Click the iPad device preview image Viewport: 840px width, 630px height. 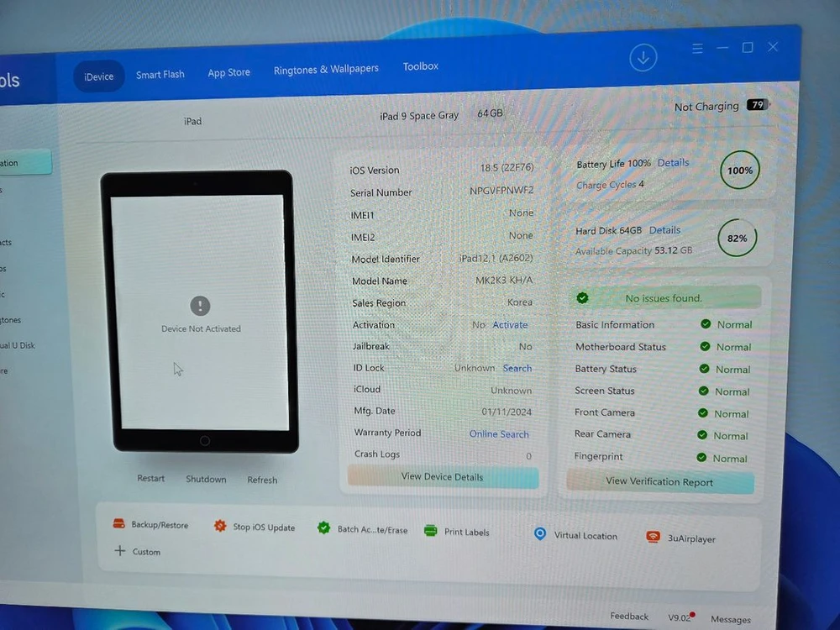tap(198, 312)
